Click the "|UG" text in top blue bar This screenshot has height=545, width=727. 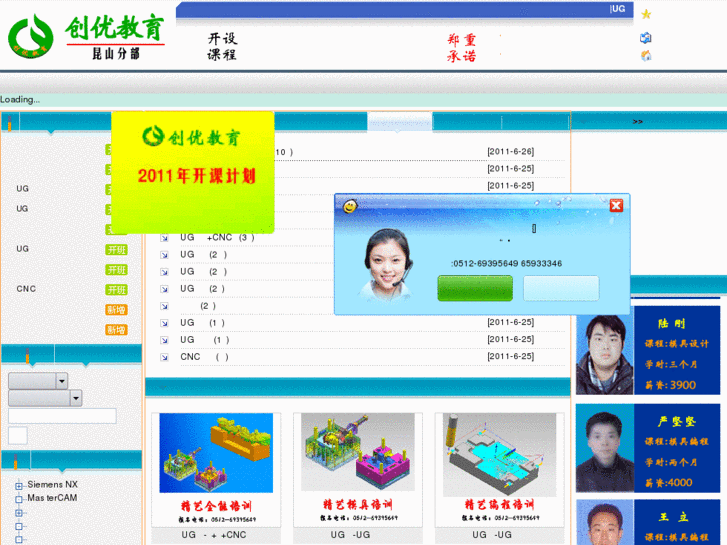tap(618, 9)
